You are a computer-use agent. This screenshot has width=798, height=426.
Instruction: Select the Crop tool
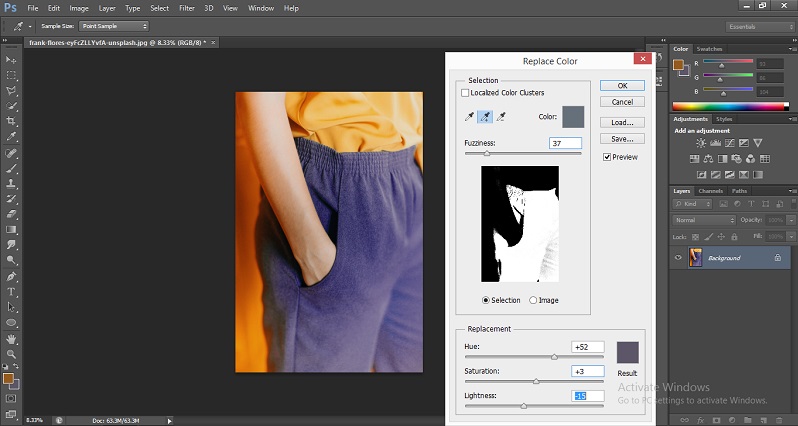pyautogui.click(x=11, y=121)
